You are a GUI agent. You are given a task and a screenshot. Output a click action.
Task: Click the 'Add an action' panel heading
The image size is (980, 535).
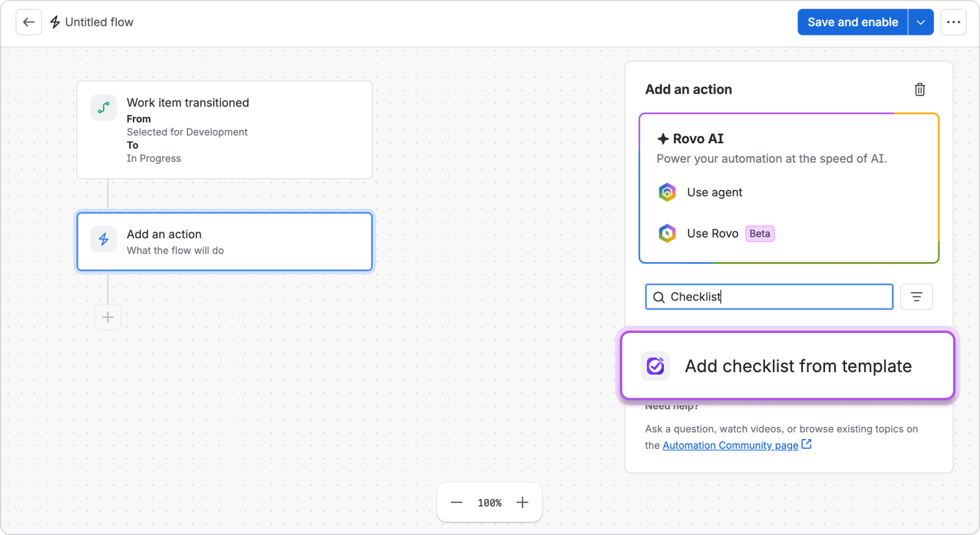[x=688, y=89]
